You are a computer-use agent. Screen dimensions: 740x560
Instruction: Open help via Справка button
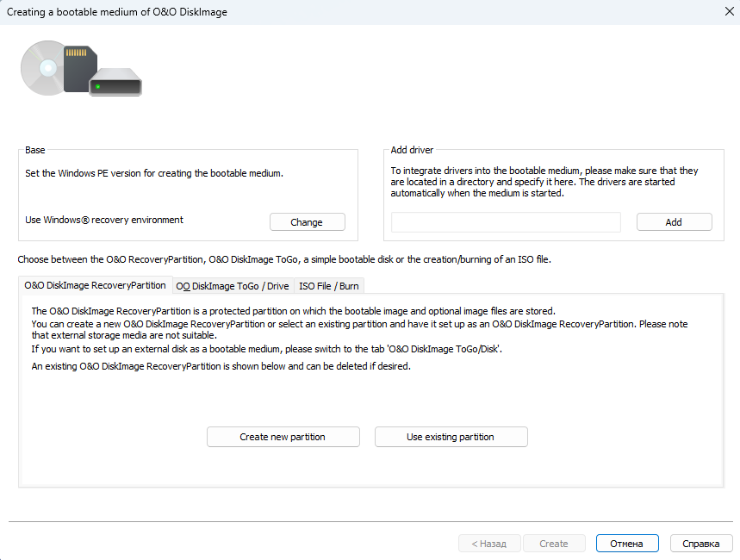click(x=700, y=544)
